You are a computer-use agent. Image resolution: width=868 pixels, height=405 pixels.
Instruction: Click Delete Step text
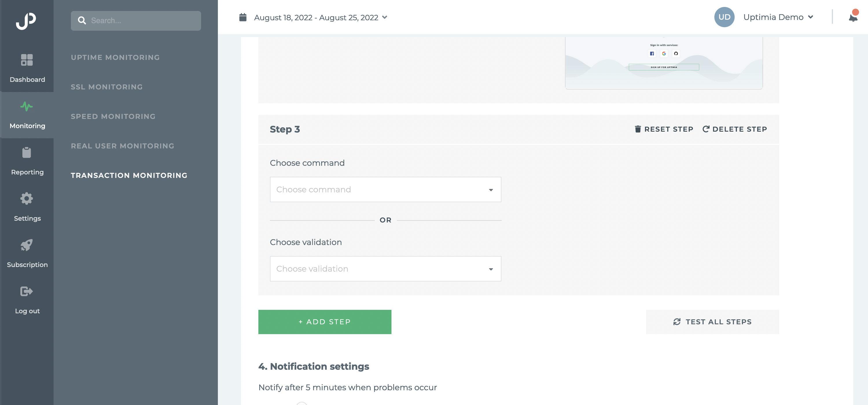pyautogui.click(x=740, y=129)
